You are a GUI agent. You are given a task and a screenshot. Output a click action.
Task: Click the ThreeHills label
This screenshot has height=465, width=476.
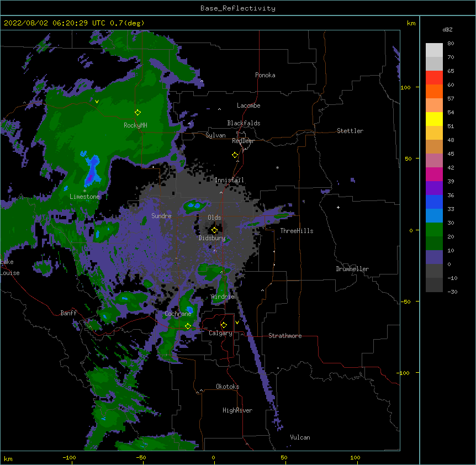click(x=297, y=231)
